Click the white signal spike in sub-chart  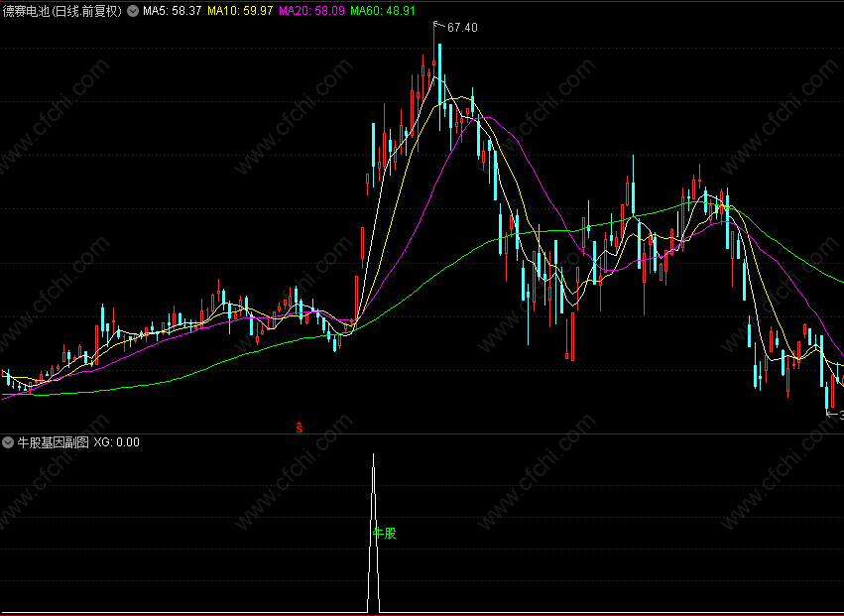(x=374, y=533)
